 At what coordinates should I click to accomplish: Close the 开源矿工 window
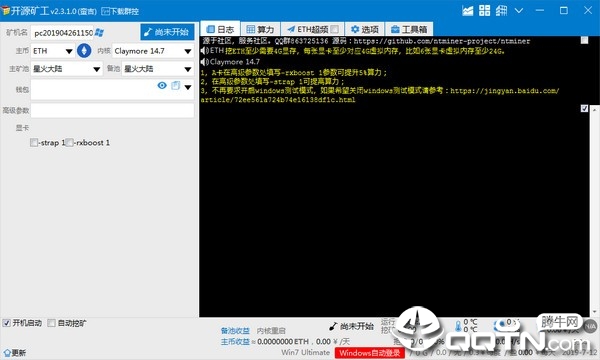pyautogui.click(x=588, y=10)
